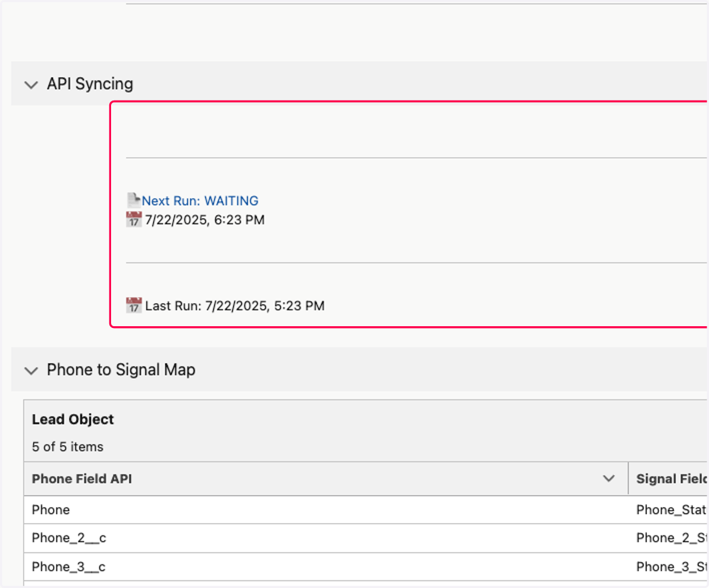This screenshot has width=709, height=588.
Task: Select the Phone_3__c cell
Action: pos(326,567)
